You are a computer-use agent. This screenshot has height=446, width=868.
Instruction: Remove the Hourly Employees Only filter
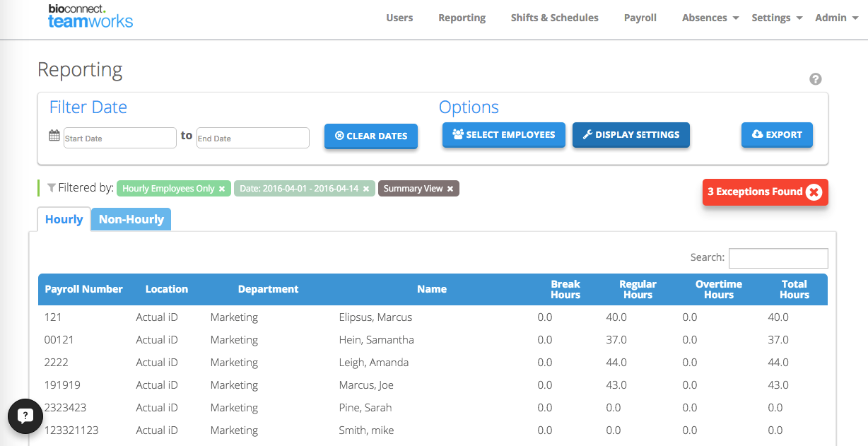(222, 189)
